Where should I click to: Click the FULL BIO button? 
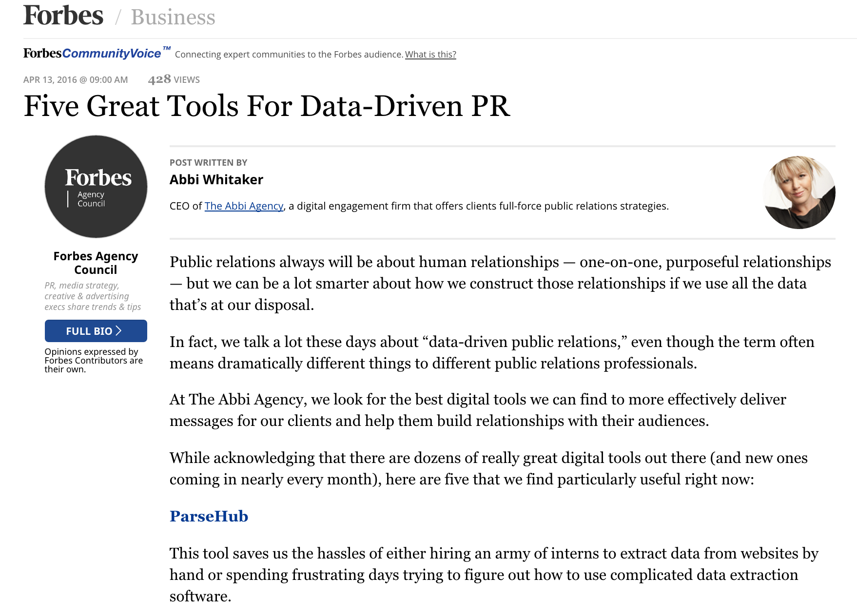[x=96, y=331]
